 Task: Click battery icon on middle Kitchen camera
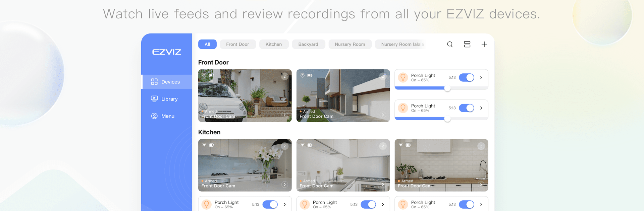click(x=310, y=145)
